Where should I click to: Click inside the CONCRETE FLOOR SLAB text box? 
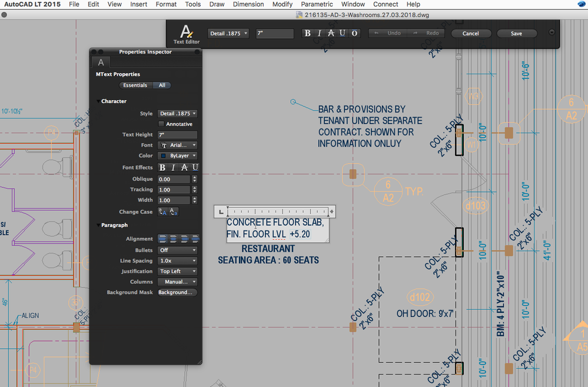pyautogui.click(x=277, y=229)
